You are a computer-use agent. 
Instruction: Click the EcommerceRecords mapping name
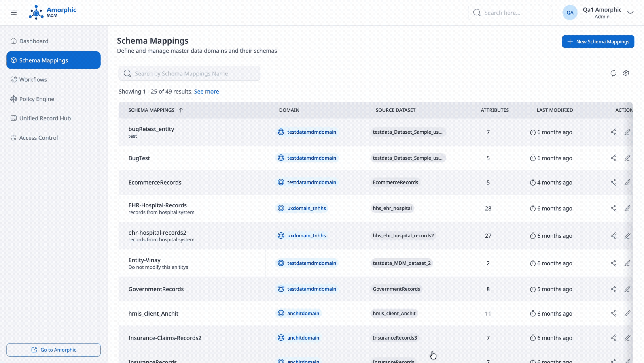click(155, 182)
